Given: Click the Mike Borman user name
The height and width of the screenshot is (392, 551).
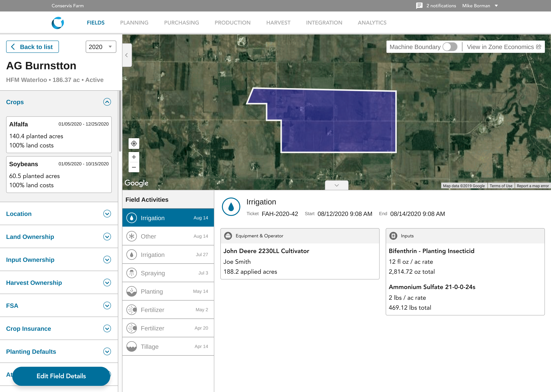Looking at the screenshot, I should 476,6.
